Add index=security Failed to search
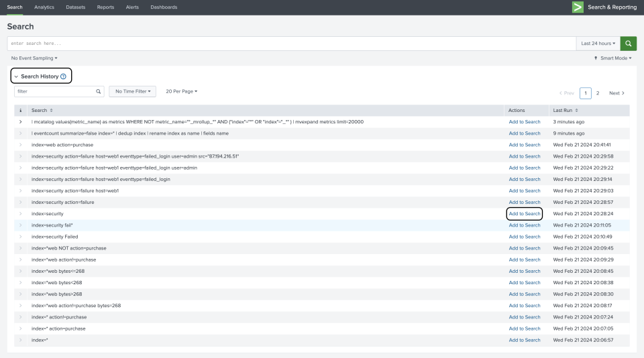 click(525, 237)
